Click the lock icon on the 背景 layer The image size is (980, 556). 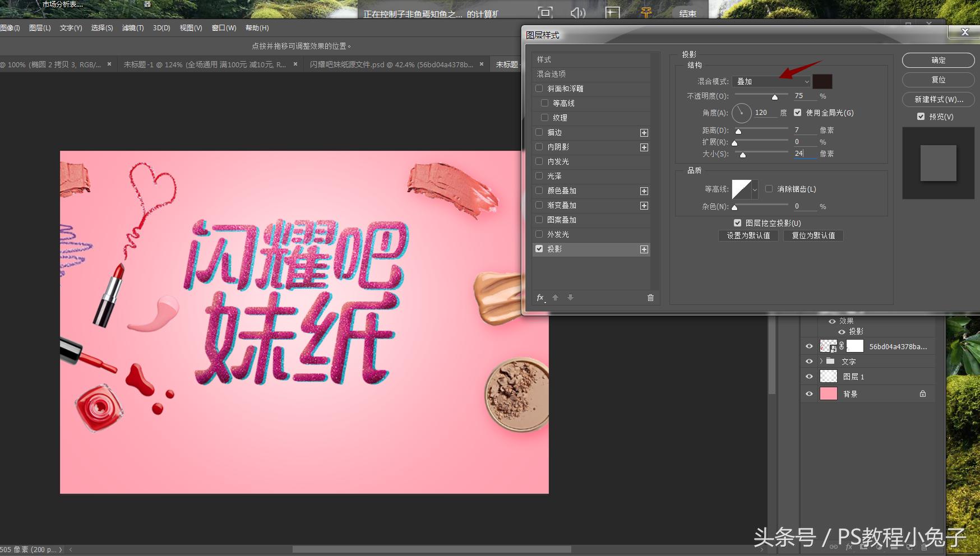922,393
